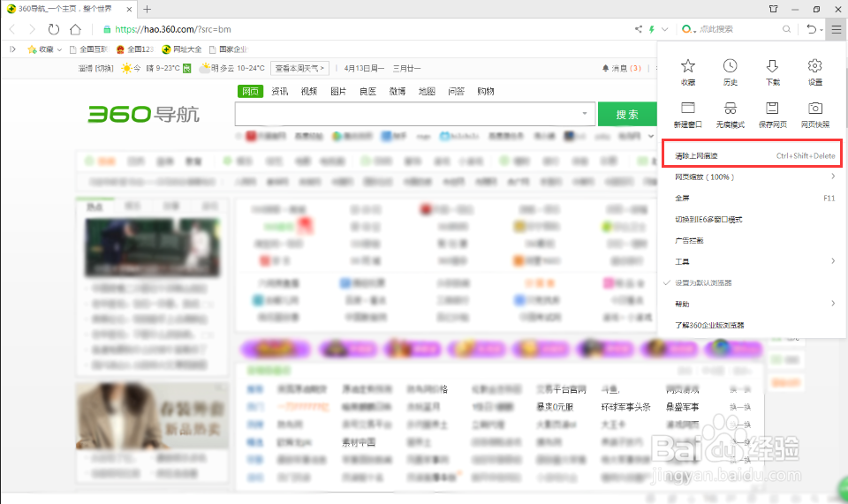
Task: Click the browser back arrow
Action: click(x=12, y=29)
